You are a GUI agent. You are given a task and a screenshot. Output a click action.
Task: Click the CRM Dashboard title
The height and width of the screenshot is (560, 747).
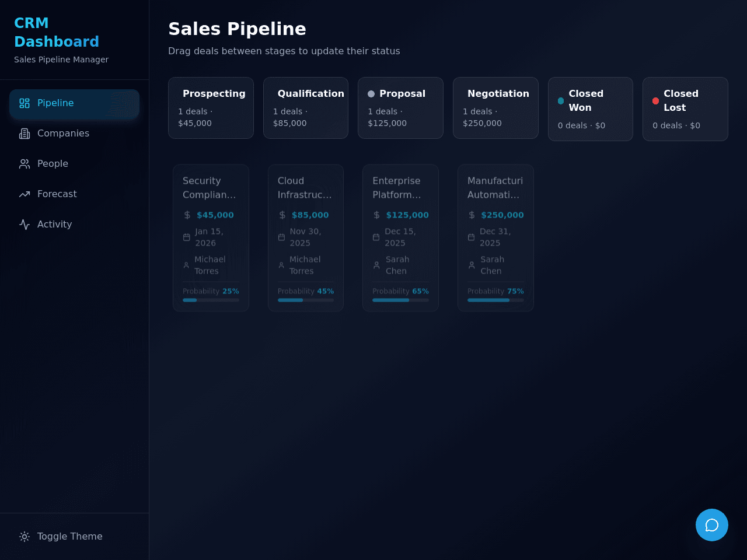pyautogui.click(x=57, y=33)
